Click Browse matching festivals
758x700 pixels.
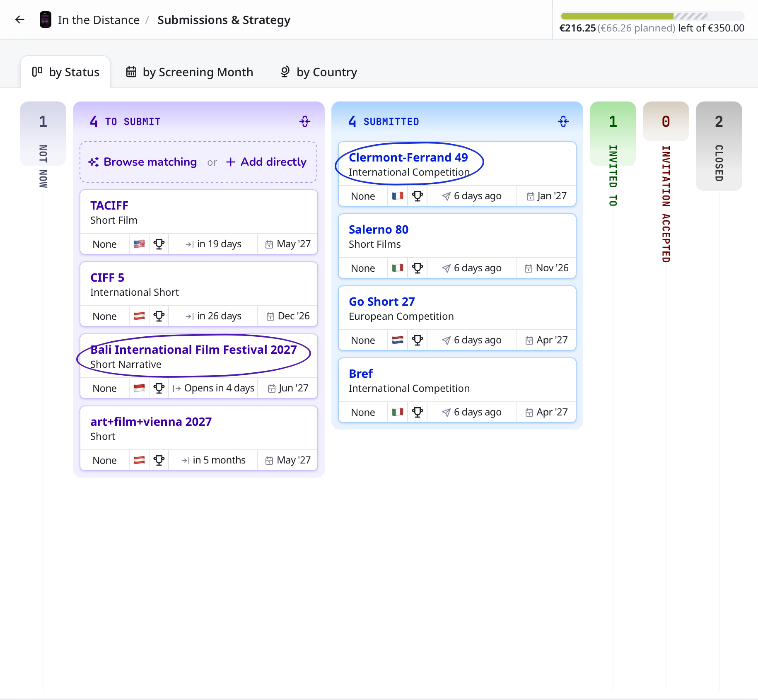(142, 162)
